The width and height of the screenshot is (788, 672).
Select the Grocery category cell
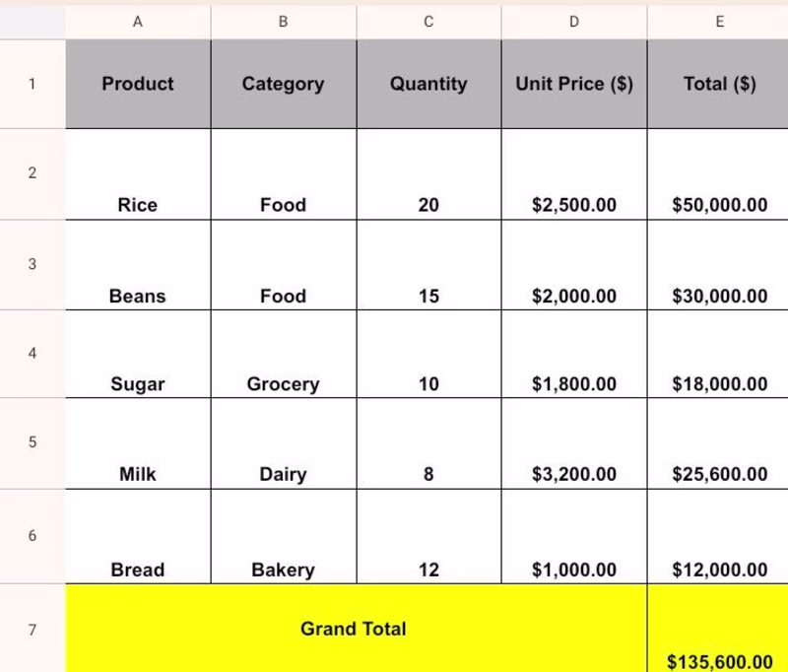(x=284, y=354)
